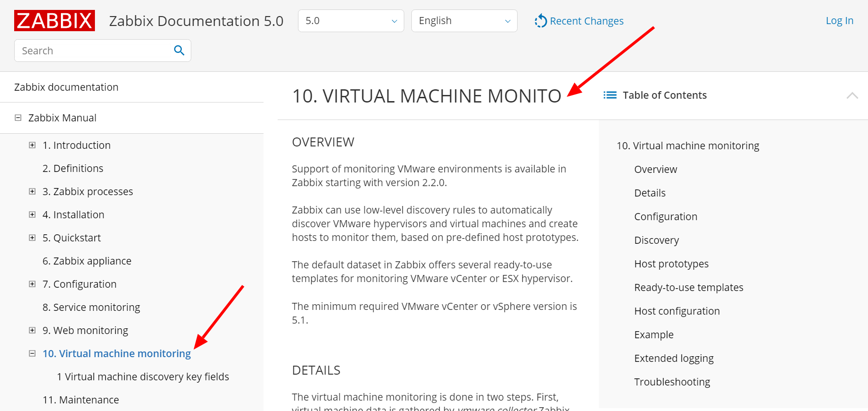Click the search magnifier icon
Screen dimensions: 868x411
point(179,51)
